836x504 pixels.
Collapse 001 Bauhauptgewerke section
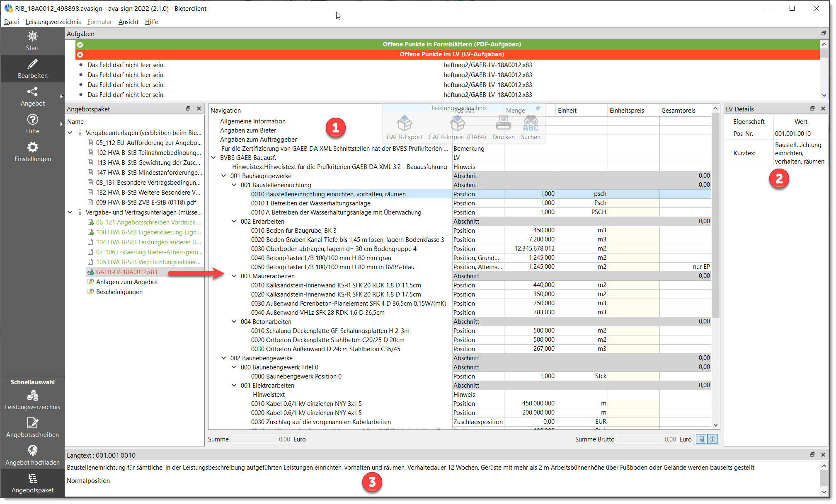pyautogui.click(x=224, y=176)
